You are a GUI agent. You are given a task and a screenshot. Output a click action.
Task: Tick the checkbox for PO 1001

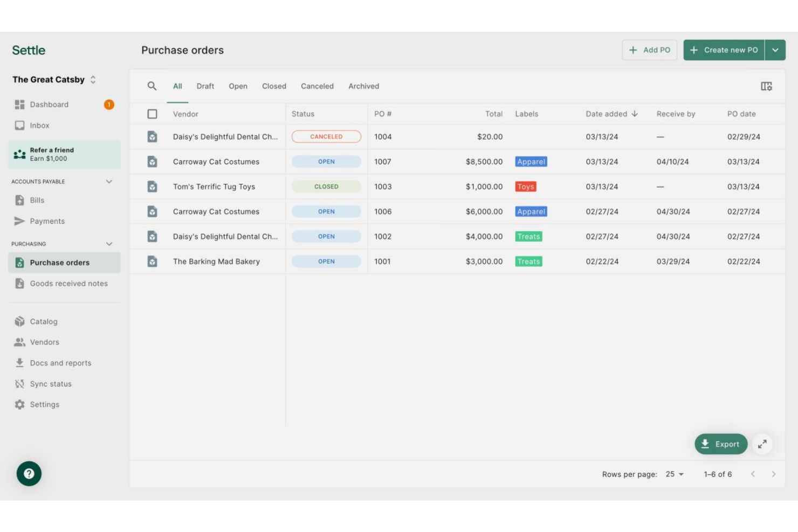click(x=152, y=261)
